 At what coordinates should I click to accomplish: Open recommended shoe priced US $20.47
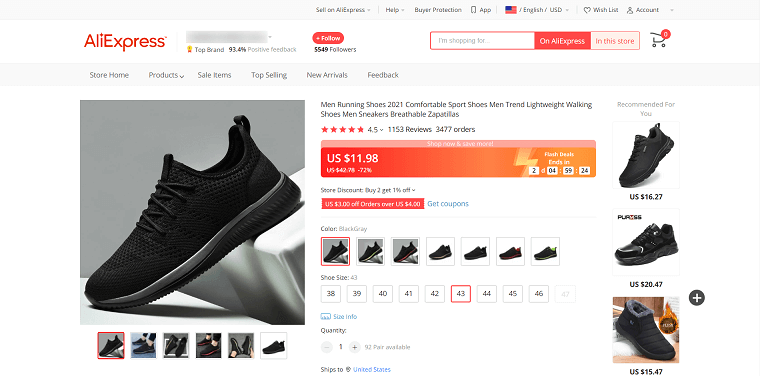pyautogui.click(x=646, y=242)
